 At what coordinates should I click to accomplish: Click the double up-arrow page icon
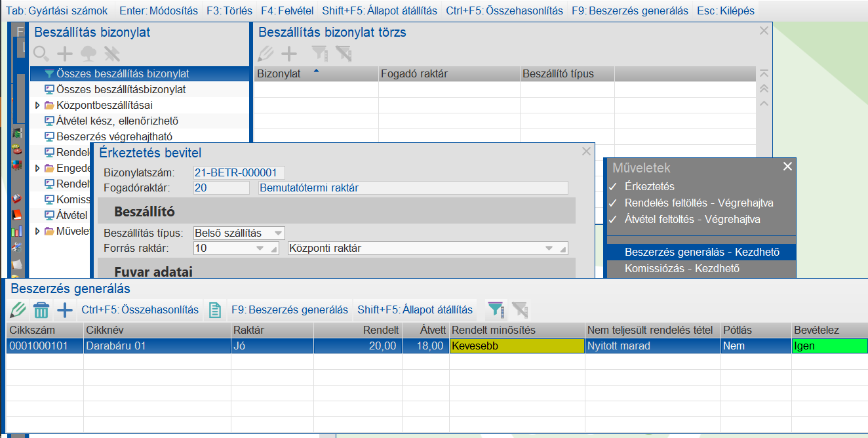(x=764, y=89)
